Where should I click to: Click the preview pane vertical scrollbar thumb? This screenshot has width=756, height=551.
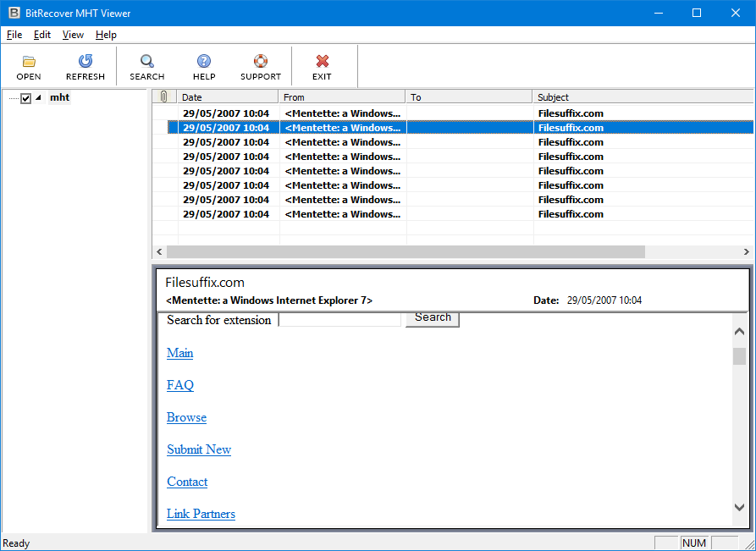[x=739, y=356]
